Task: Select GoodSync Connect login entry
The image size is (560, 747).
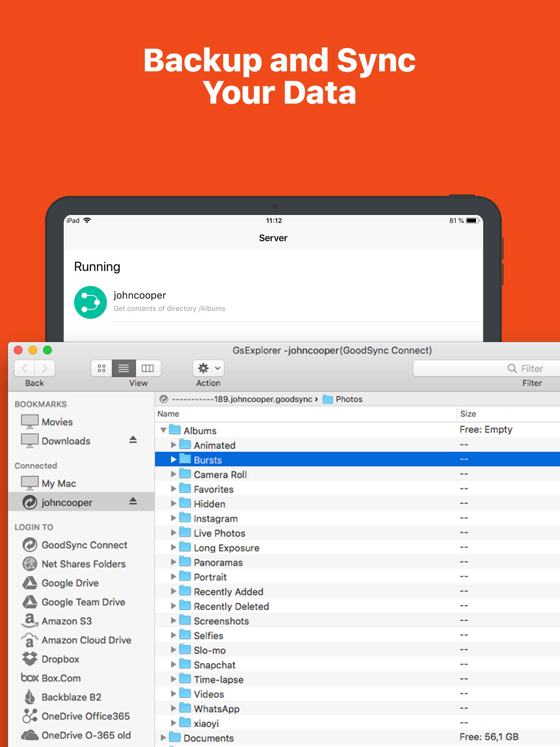Action: [84, 545]
